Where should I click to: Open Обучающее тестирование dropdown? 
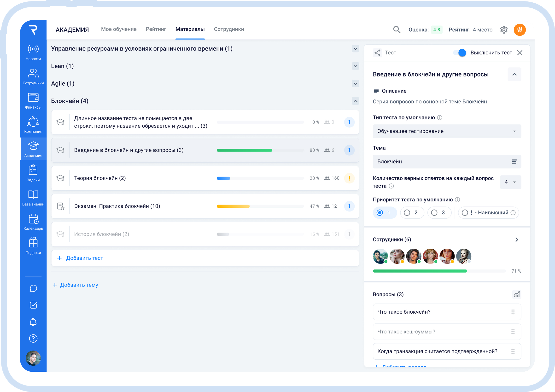[x=447, y=131]
